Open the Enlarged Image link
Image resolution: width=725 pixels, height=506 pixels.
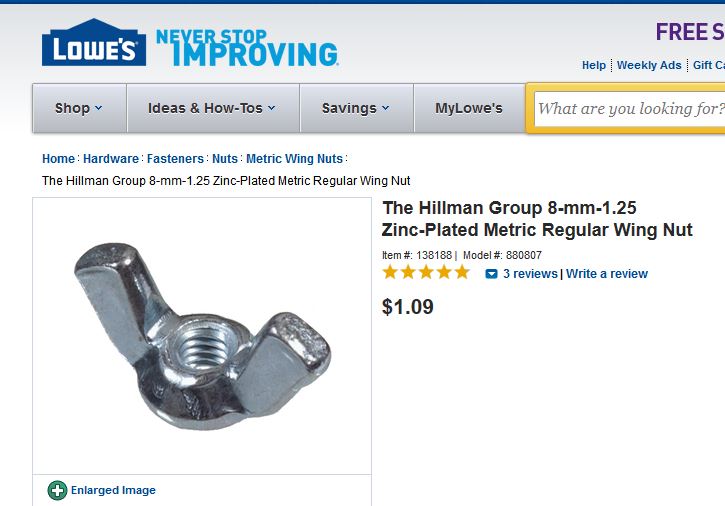113,490
